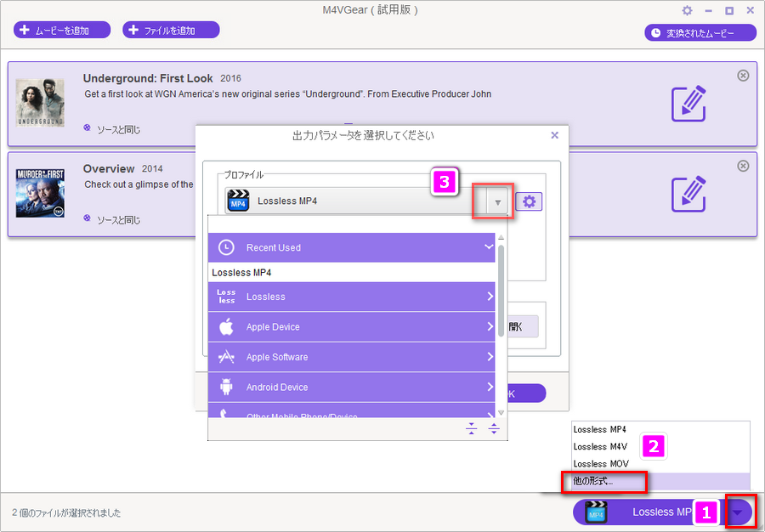
Task: Click the Apple logo icon
Action: 226,326
